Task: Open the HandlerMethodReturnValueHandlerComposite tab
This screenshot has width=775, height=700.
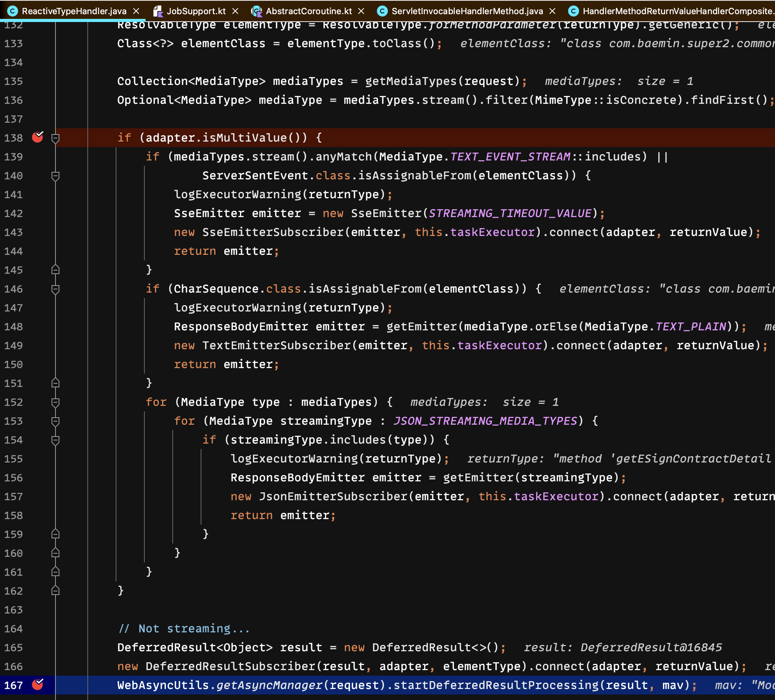Action: pyautogui.click(x=677, y=11)
